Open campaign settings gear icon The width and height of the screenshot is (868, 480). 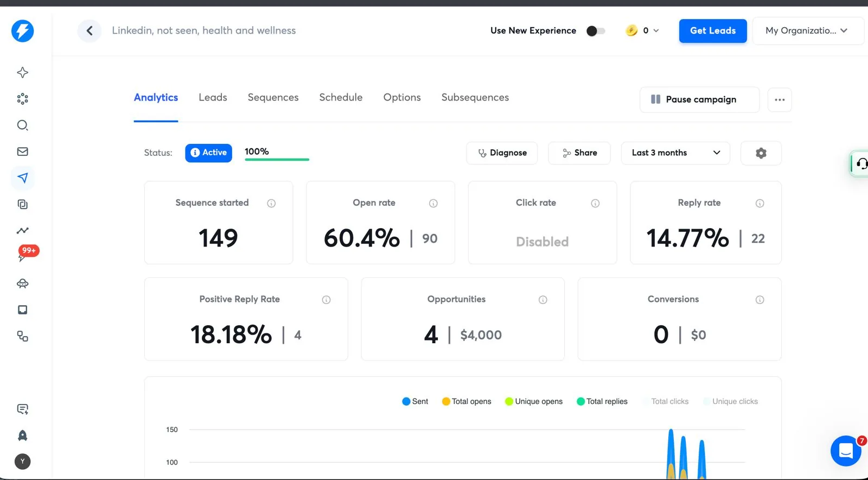pos(761,153)
